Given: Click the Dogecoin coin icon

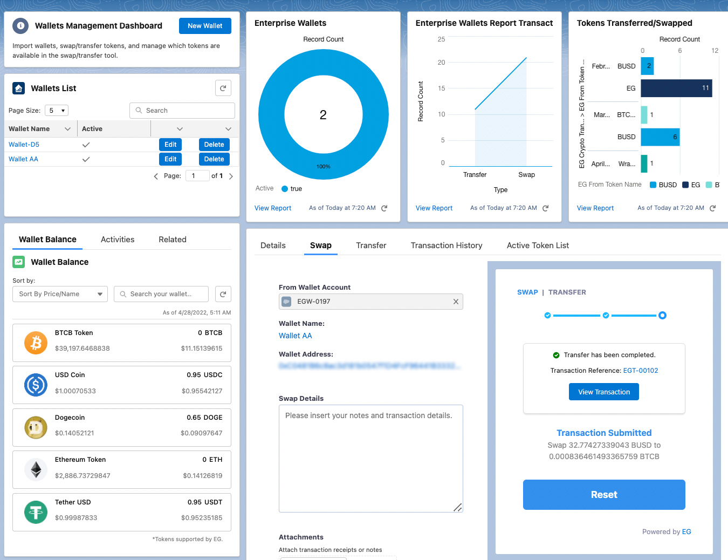Looking at the screenshot, I should pyautogui.click(x=36, y=427).
